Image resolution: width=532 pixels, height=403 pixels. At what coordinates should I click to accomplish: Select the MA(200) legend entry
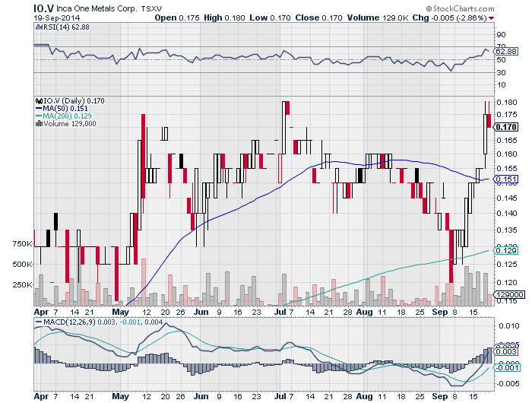coord(69,116)
